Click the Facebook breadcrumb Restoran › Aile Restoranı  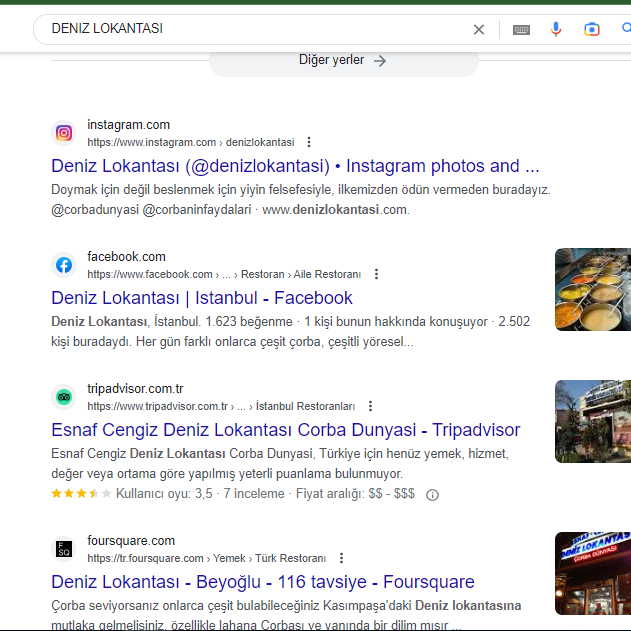click(301, 274)
